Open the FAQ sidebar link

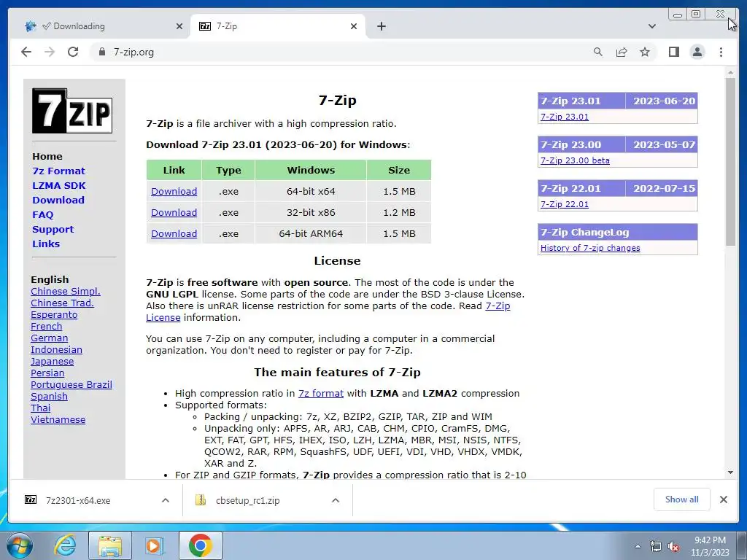tap(43, 215)
